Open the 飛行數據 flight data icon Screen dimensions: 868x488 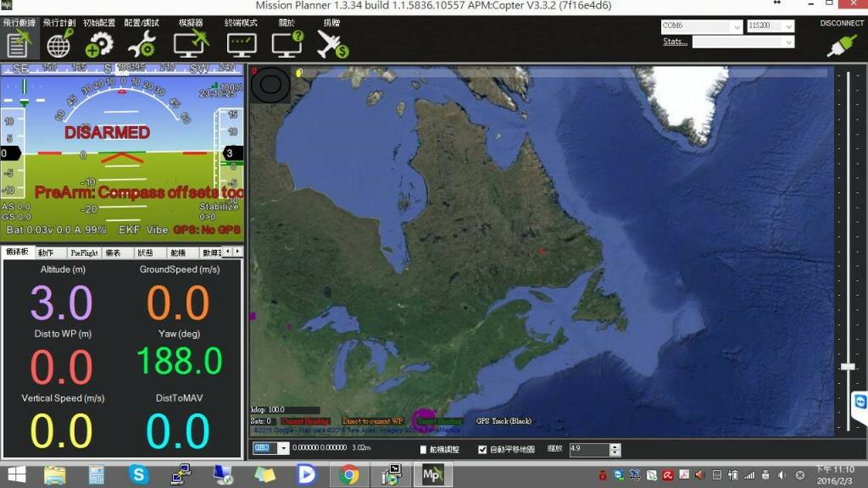coord(19,43)
